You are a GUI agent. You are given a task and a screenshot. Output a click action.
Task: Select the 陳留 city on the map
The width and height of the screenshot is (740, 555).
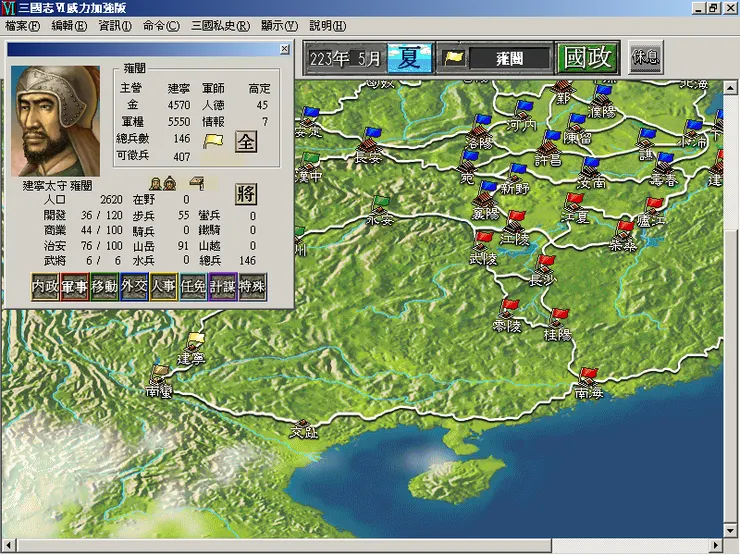[x=577, y=128]
